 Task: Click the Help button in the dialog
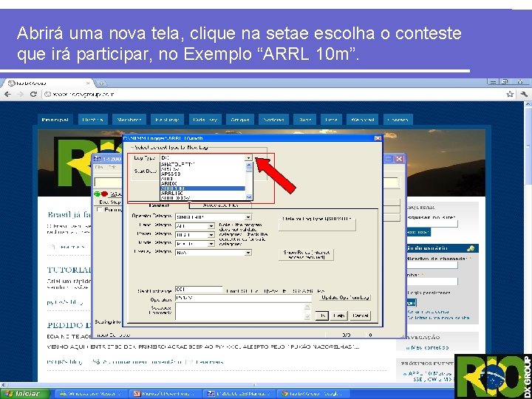click(338, 316)
